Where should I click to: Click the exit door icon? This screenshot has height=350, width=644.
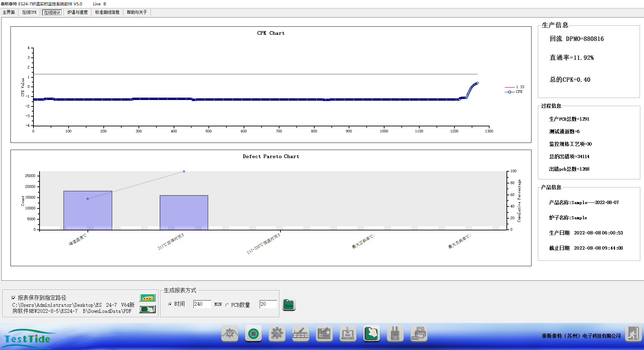click(633, 334)
